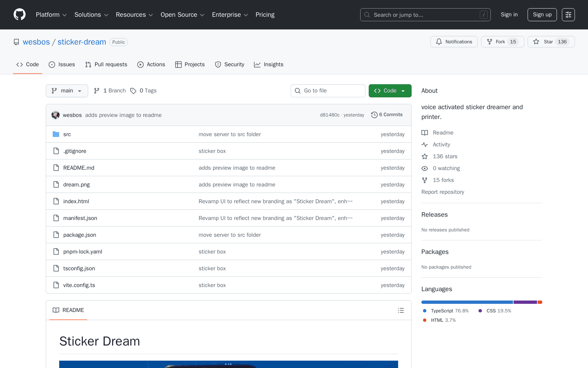588x368 pixels.
Task: View the 6 Commits history
Action: click(387, 115)
